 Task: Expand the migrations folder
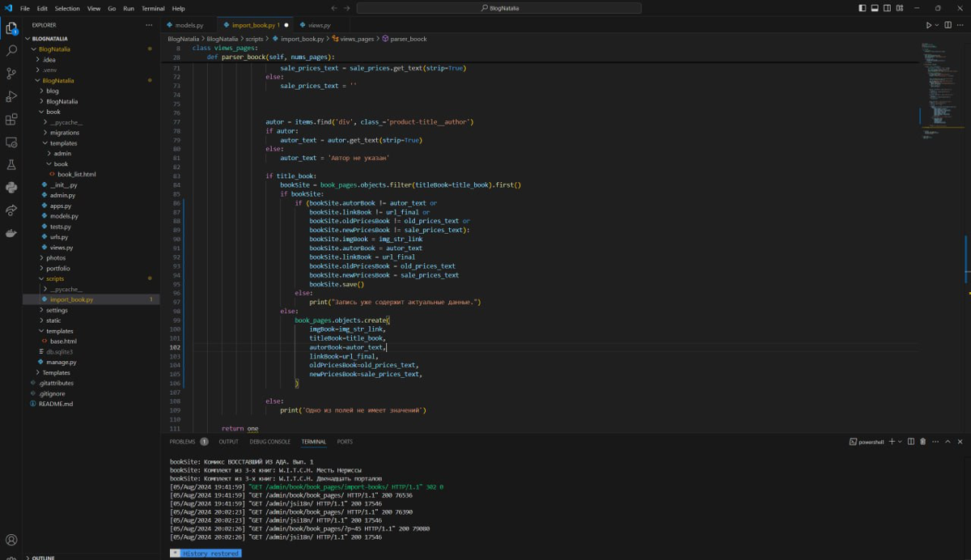coord(64,133)
